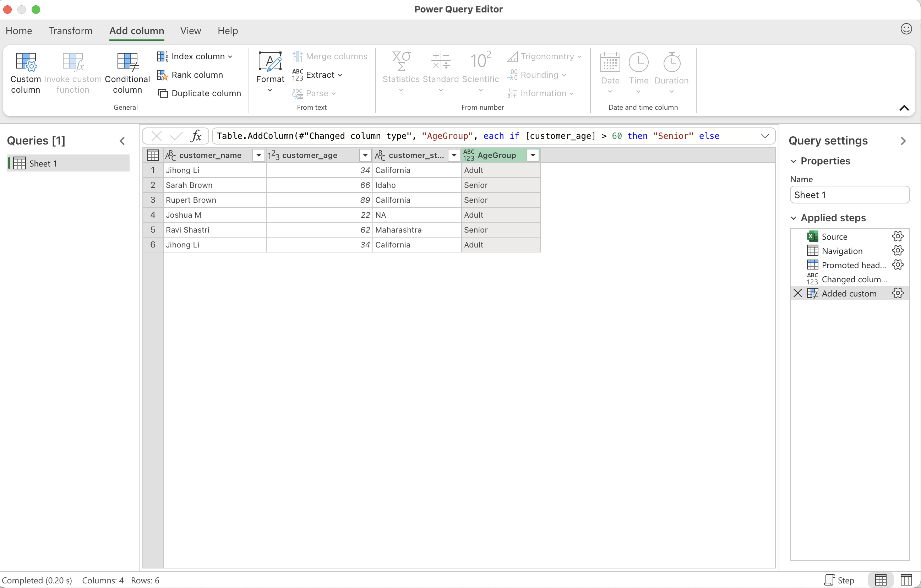Toggle schema view in status bar
Image resolution: width=921 pixels, height=588 pixels.
point(906,580)
